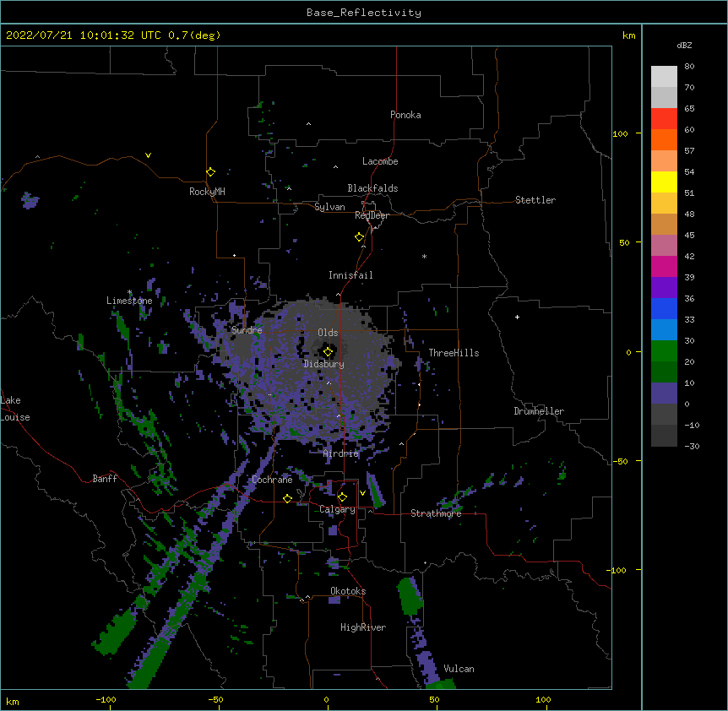Click the Vulcan town label

(x=459, y=669)
